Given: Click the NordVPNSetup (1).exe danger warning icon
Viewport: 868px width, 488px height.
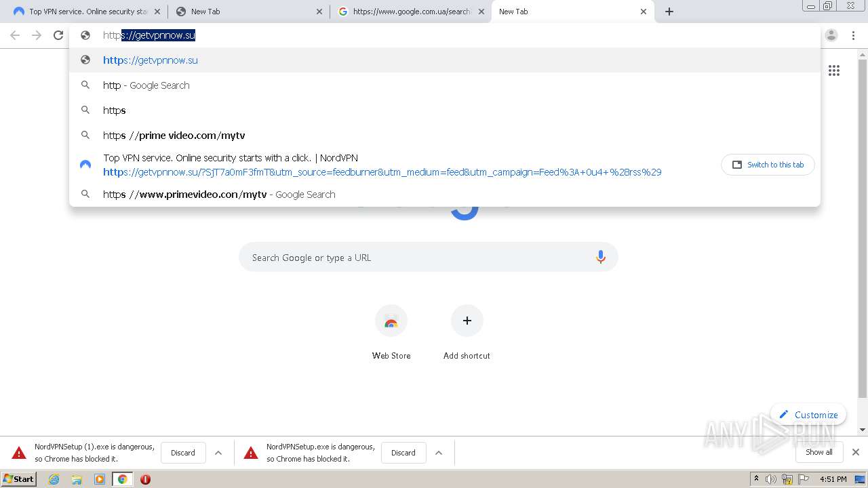Looking at the screenshot, I should click(x=19, y=453).
